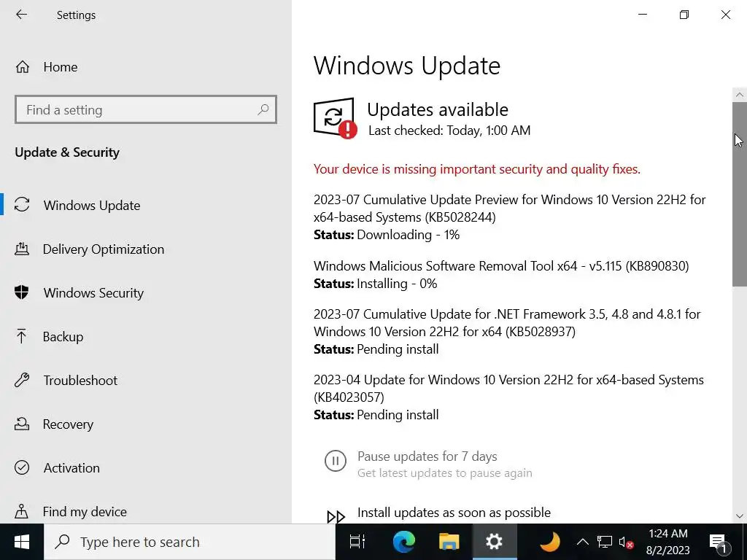747x560 pixels.
Task: Click the muted volume tray icon
Action: 625,542
